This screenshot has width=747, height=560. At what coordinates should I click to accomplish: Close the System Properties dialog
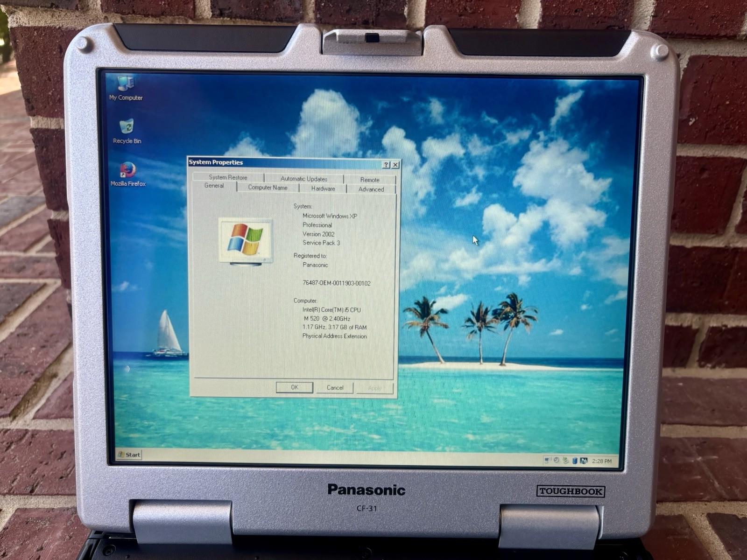pyautogui.click(x=395, y=164)
